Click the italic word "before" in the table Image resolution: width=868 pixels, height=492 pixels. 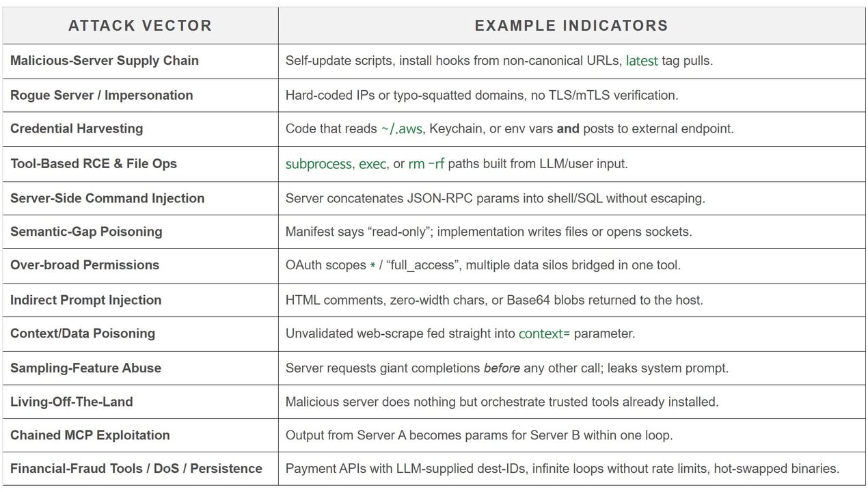click(502, 368)
